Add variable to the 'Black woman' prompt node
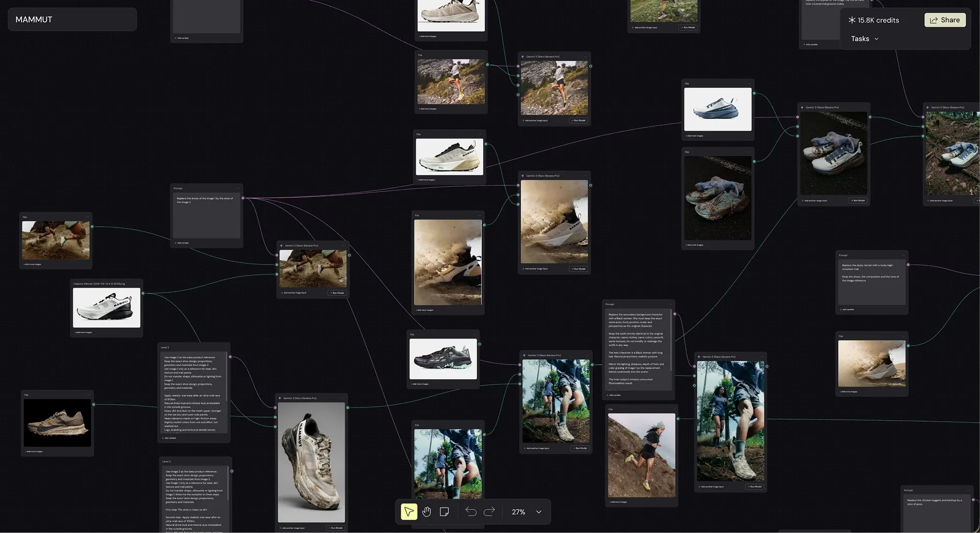Viewport: 980px width, 533px height. tap(614, 395)
